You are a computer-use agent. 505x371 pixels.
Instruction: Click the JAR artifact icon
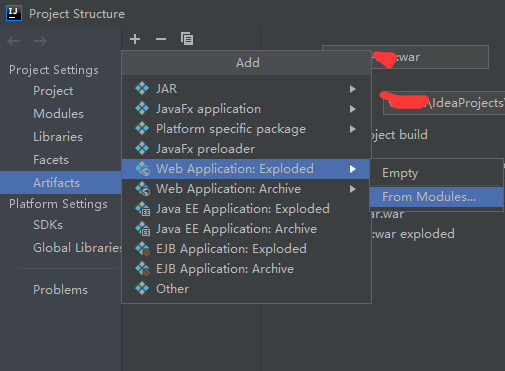(142, 89)
